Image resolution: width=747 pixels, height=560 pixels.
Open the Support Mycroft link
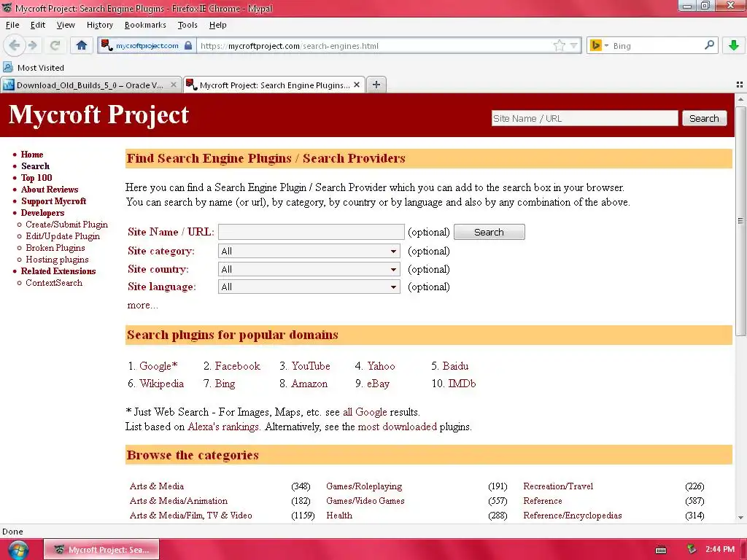pyautogui.click(x=53, y=201)
